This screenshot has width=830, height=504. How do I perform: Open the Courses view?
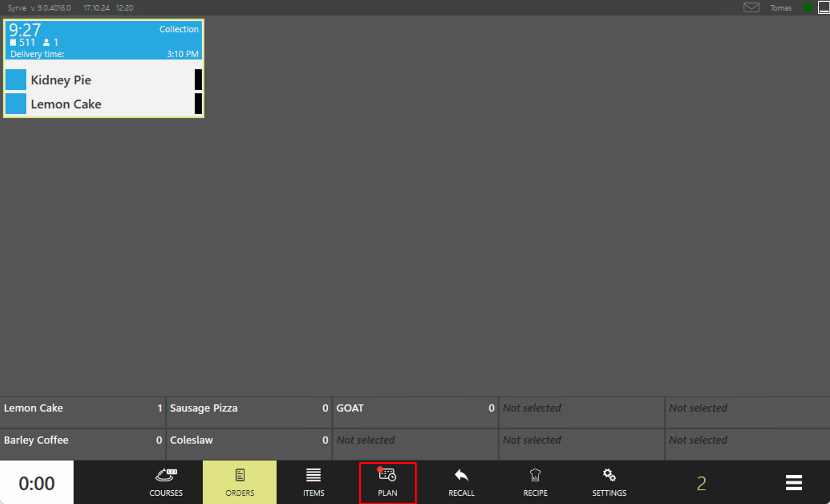point(166,482)
